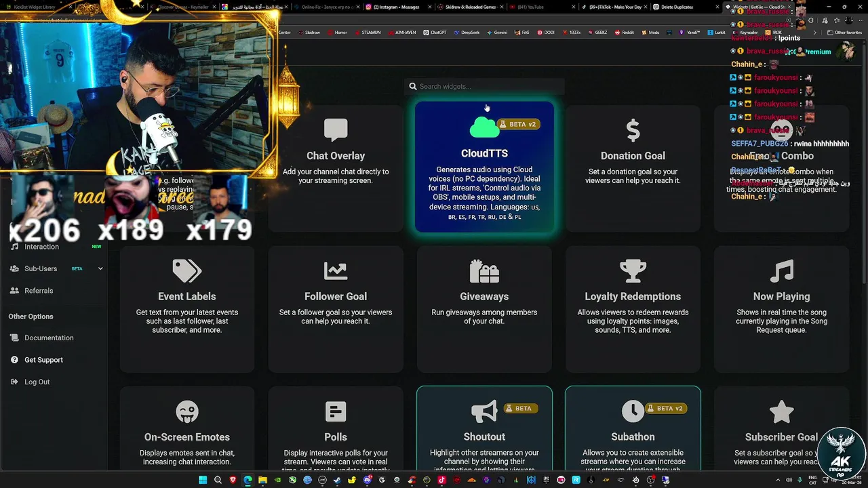
Task: Click the Other Options sidebar heading
Action: (x=31, y=317)
